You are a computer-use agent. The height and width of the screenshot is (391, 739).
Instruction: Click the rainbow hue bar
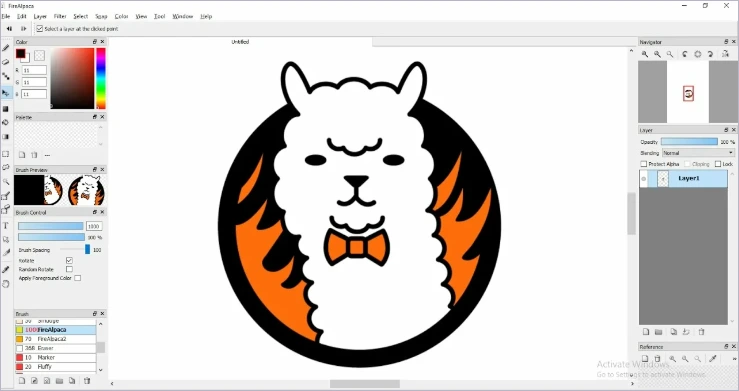click(101, 78)
